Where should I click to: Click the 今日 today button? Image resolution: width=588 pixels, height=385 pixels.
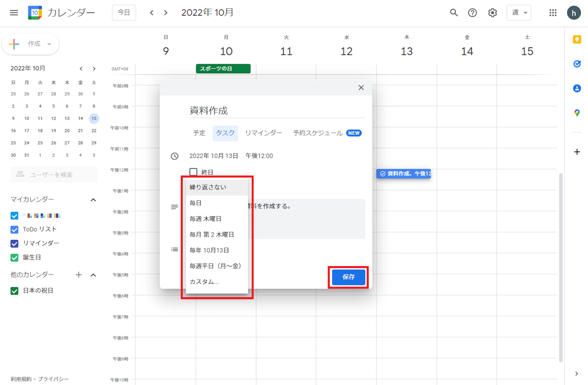pos(124,13)
